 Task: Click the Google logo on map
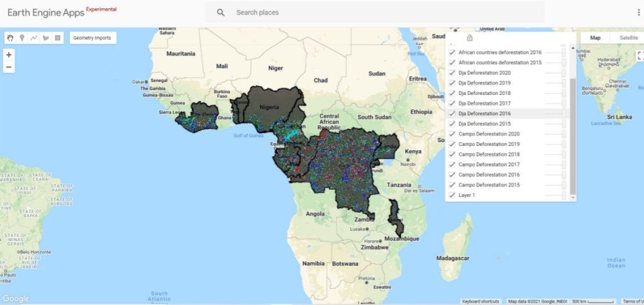tap(16, 299)
